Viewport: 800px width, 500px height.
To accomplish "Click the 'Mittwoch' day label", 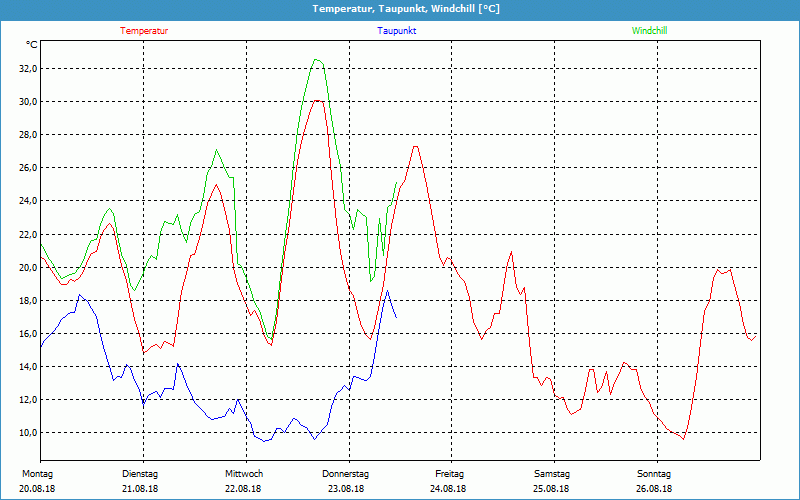I will (x=244, y=474).
